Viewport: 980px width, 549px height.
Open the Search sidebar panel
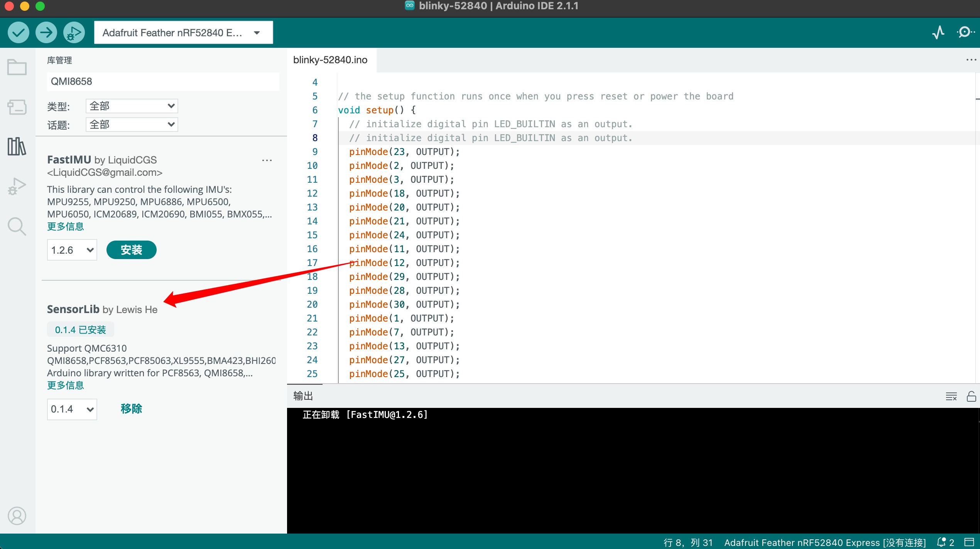[x=17, y=226]
